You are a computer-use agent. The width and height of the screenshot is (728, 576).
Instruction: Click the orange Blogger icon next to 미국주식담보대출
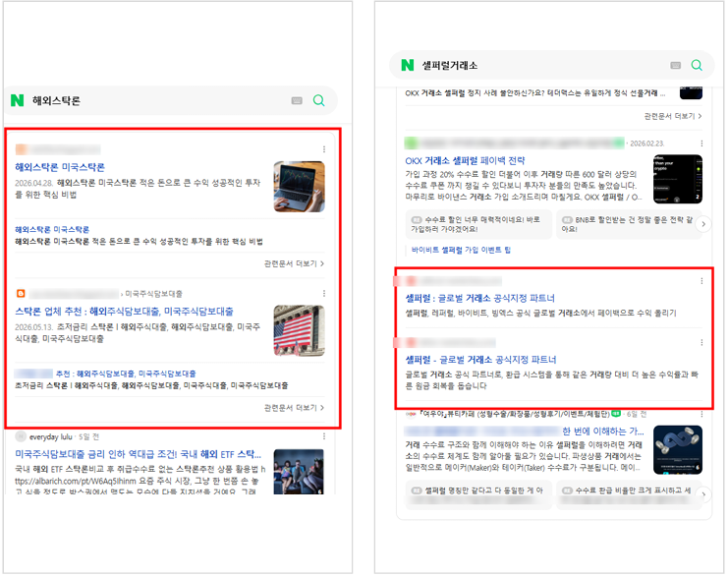(x=21, y=294)
